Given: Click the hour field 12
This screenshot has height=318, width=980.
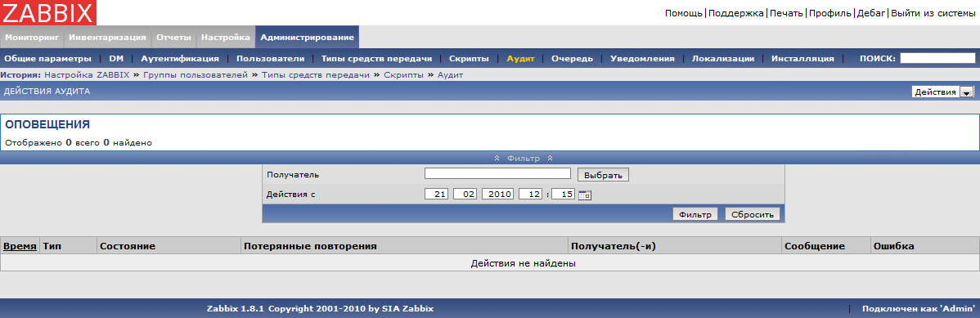Looking at the screenshot, I should pos(531,195).
